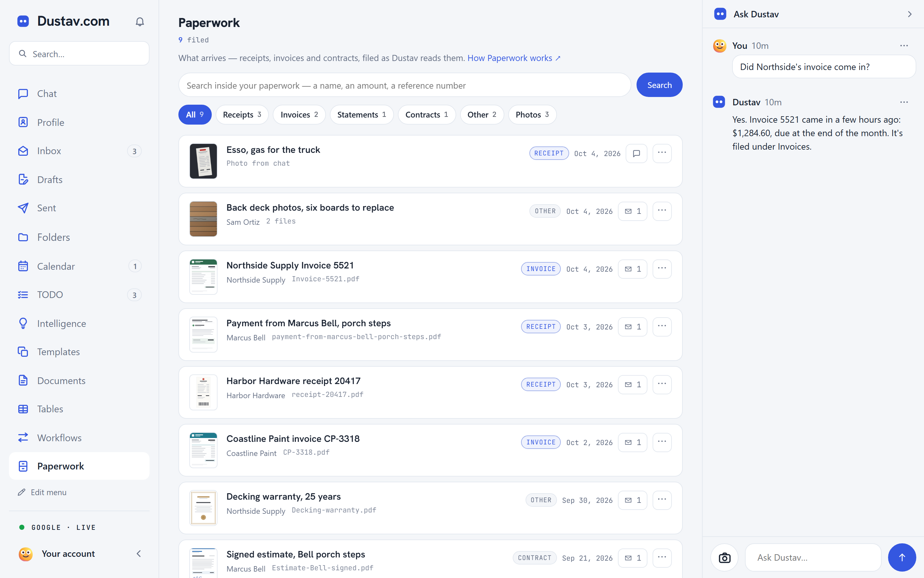The height and width of the screenshot is (578, 924).
Task: Click the notification bell icon
Action: tap(140, 22)
